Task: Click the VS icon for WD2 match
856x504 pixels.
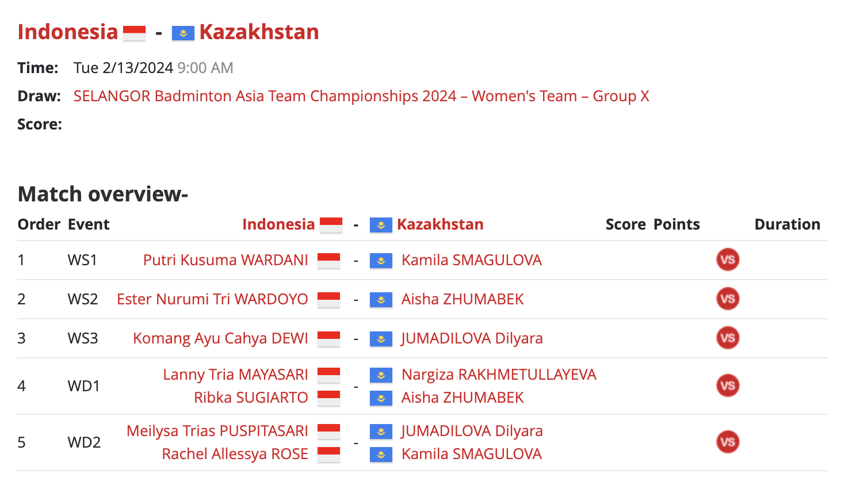Action: pyautogui.click(x=728, y=442)
